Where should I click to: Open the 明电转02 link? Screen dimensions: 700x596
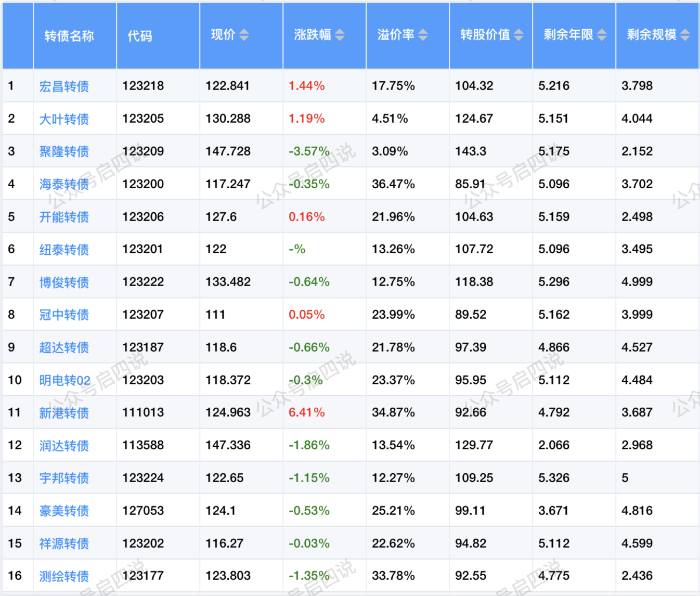tap(65, 380)
